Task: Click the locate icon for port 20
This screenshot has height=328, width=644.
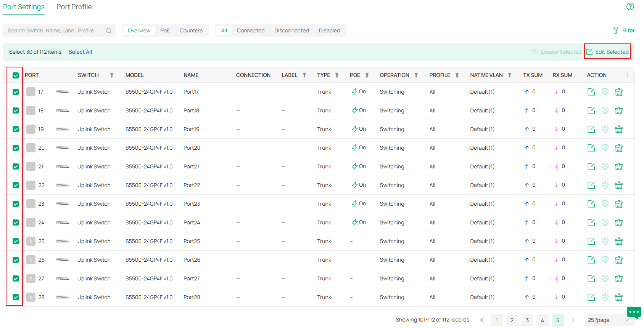Action: 605,148
